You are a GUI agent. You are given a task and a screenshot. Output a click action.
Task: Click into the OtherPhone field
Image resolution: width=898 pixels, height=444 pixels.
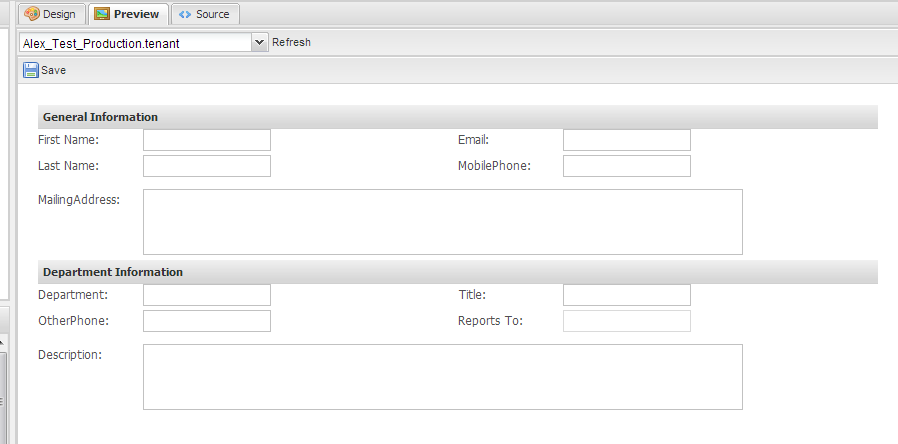point(207,321)
